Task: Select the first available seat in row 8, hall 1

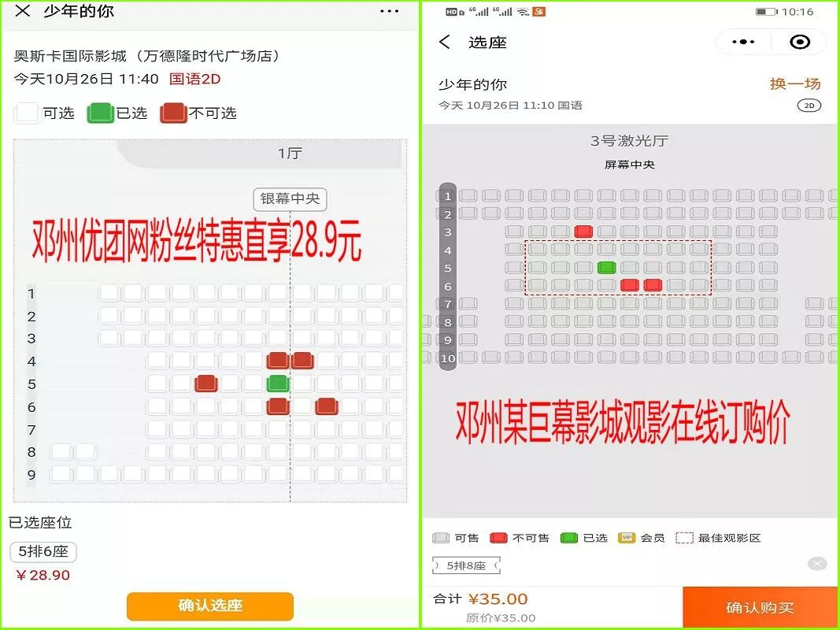Action: pyautogui.click(x=61, y=452)
